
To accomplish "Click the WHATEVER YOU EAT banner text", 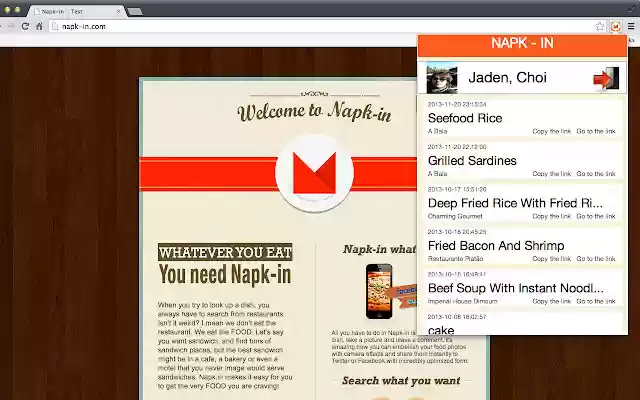I will point(225,252).
